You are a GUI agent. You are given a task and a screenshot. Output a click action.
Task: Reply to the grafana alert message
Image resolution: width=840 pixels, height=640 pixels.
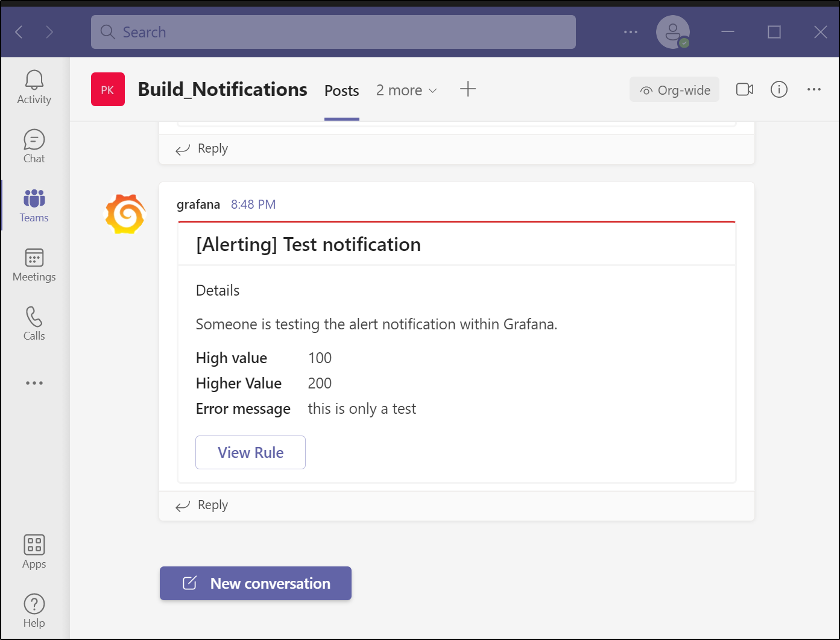(x=202, y=505)
